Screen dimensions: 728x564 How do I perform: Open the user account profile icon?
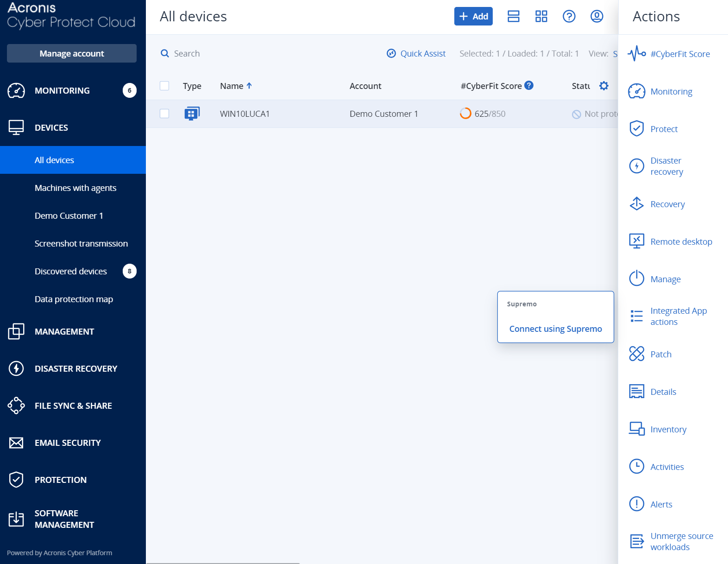597,16
